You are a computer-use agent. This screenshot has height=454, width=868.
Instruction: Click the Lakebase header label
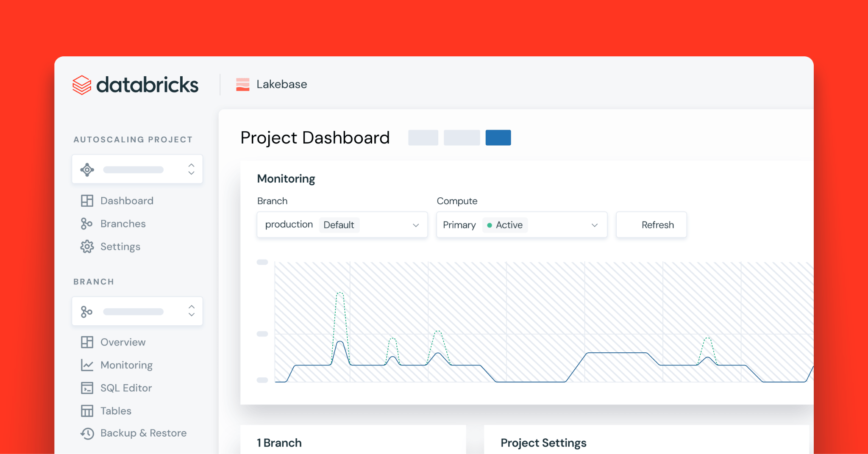pyautogui.click(x=282, y=84)
